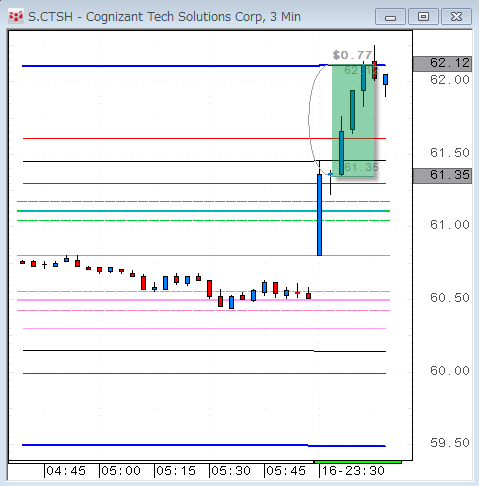Image resolution: width=479 pixels, height=486 pixels.
Task: Minimize the S.CTSH chart window
Action: (390, 17)
